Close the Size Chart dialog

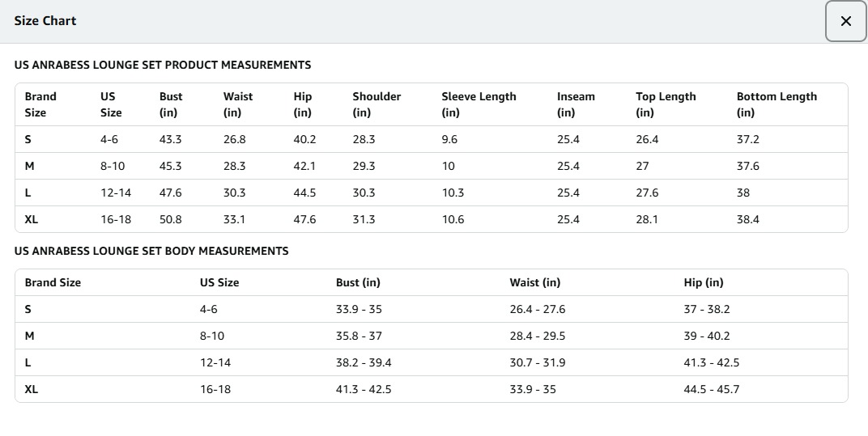click(x=845, y=21)
